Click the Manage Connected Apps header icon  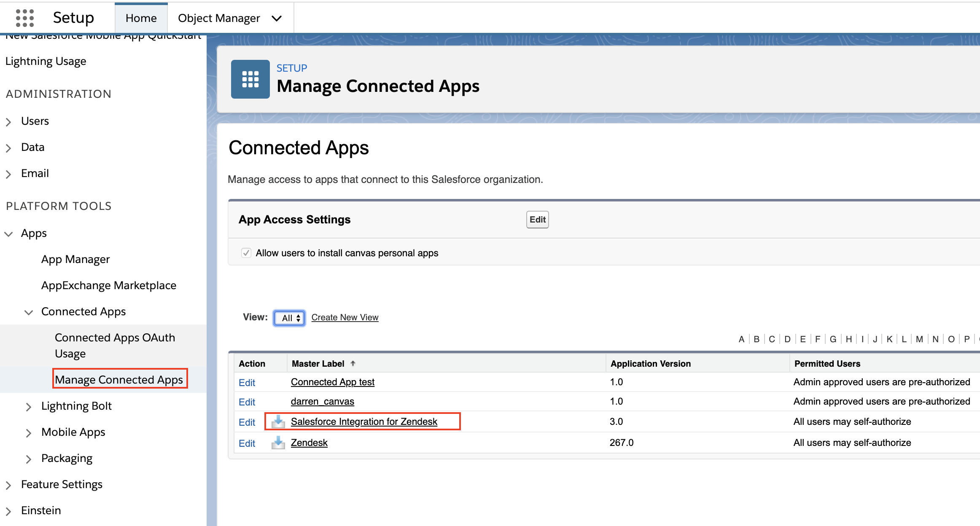pyautogui.click(x=250, y=79)
